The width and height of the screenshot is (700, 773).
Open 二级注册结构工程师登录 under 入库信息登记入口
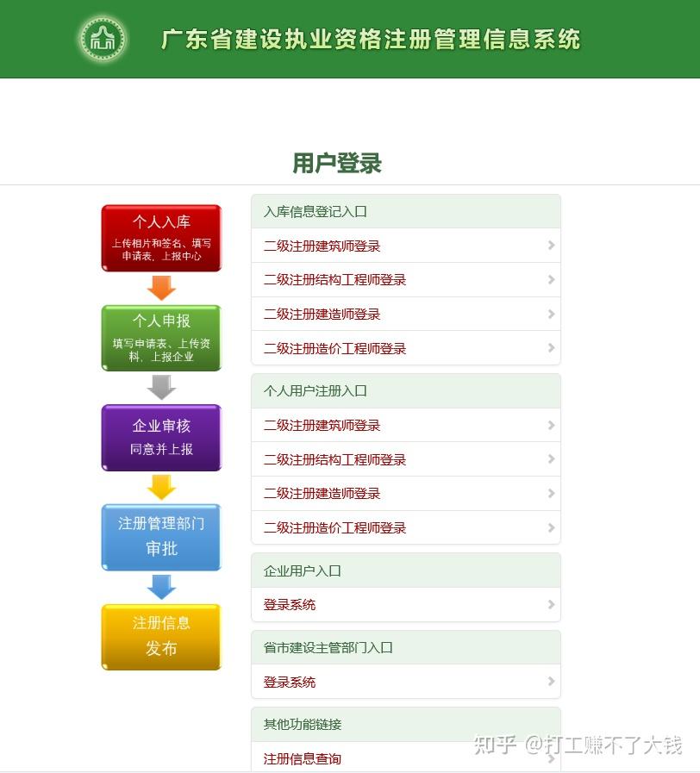[x=405, y=280]
